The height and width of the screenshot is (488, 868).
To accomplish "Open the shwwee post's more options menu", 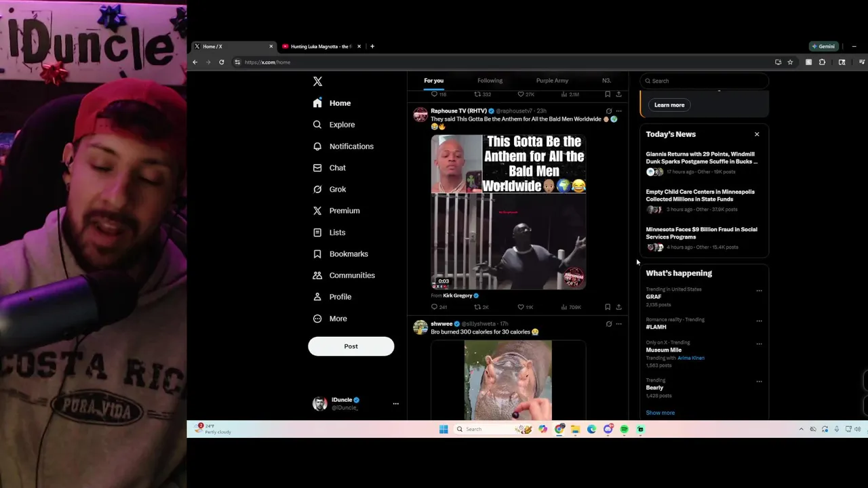I will tap(618, 324).
